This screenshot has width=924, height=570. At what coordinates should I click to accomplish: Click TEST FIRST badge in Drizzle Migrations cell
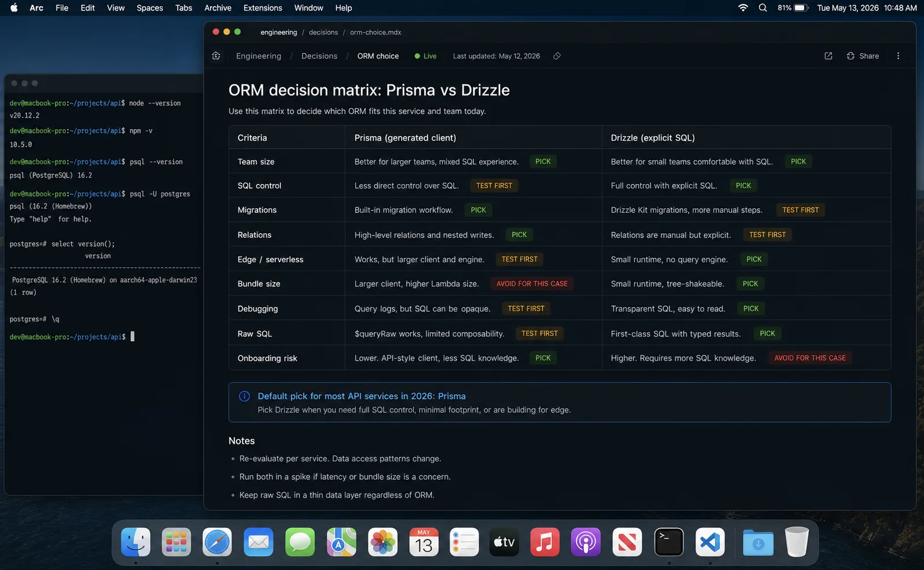(x=800, y=210)
